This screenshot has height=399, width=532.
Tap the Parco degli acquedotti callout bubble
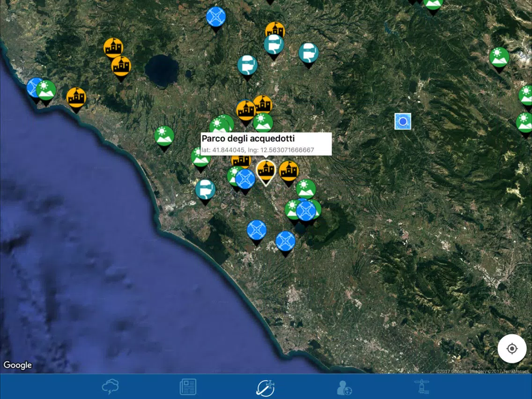tap(266, 144)
